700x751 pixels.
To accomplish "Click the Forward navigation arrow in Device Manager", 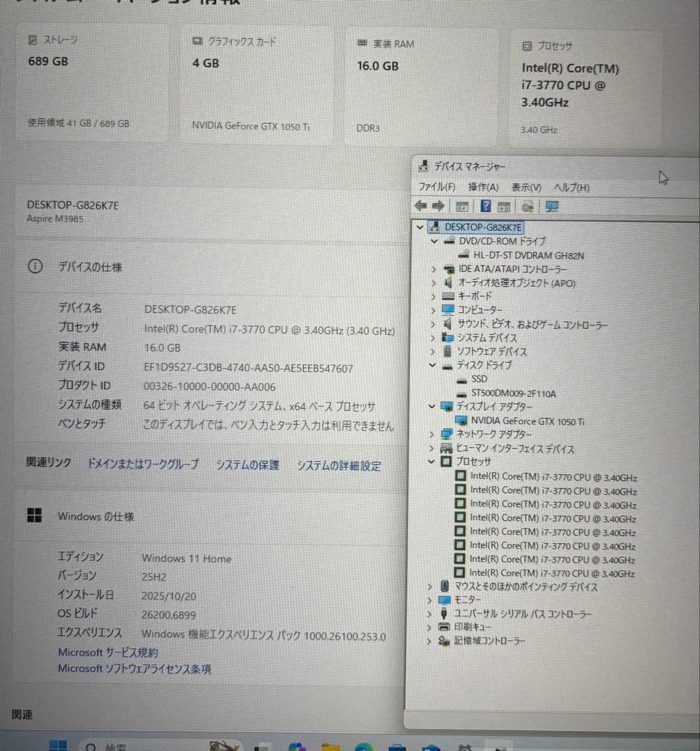I will coord(439,205).
